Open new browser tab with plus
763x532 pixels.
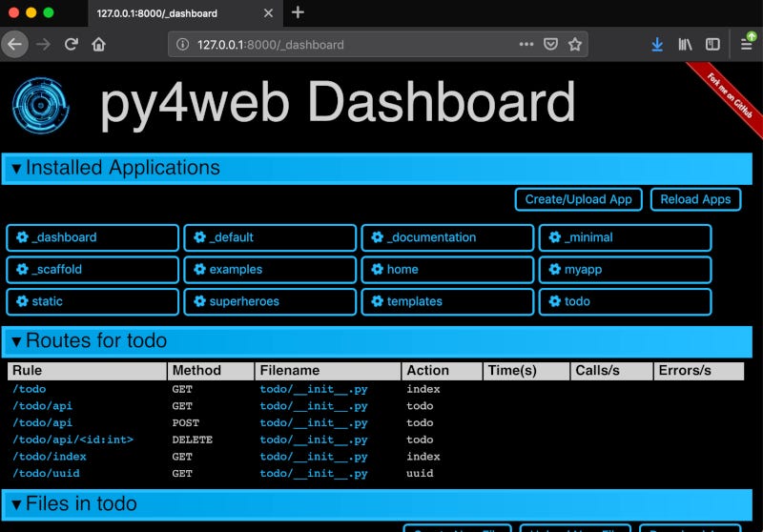[298, 12]
